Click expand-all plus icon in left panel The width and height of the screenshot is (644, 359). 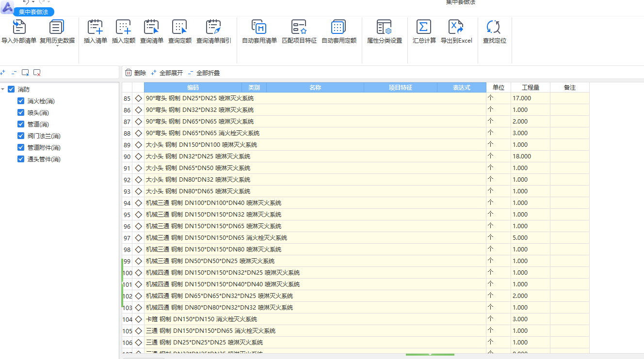(x=2, y=73)
